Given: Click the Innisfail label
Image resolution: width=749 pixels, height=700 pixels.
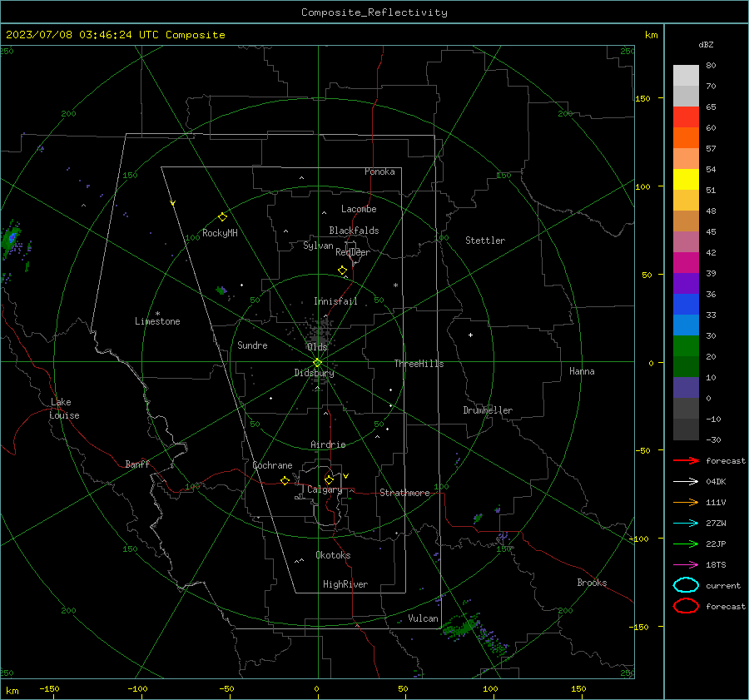Looking at the screenshot, I should point(335,301).
